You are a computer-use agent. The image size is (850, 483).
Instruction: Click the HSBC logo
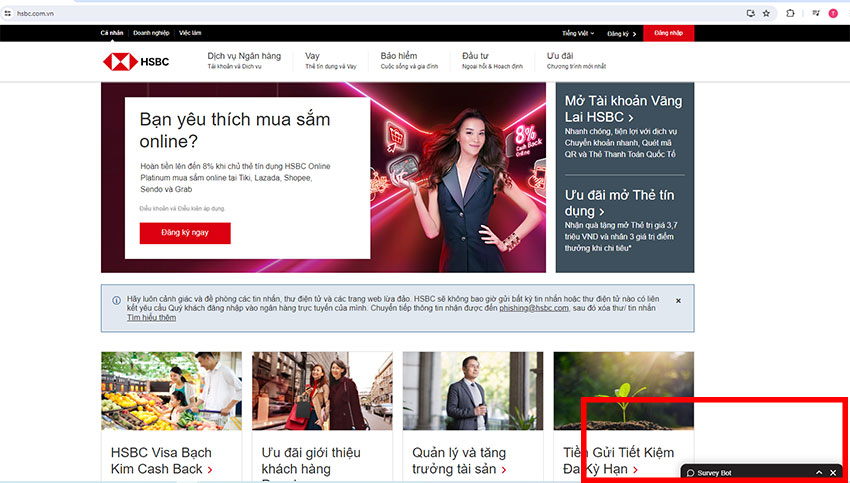136,62
